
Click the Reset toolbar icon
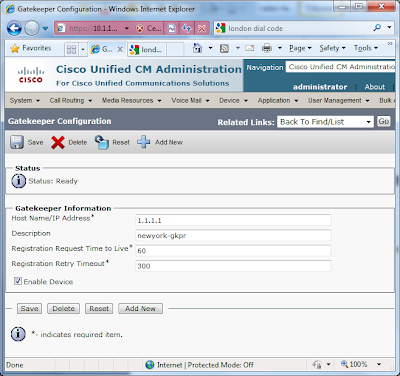point(102,142)
